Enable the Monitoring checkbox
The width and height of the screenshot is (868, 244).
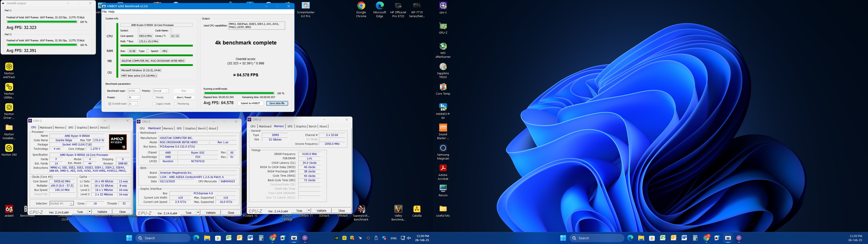(x=176, y=104)
